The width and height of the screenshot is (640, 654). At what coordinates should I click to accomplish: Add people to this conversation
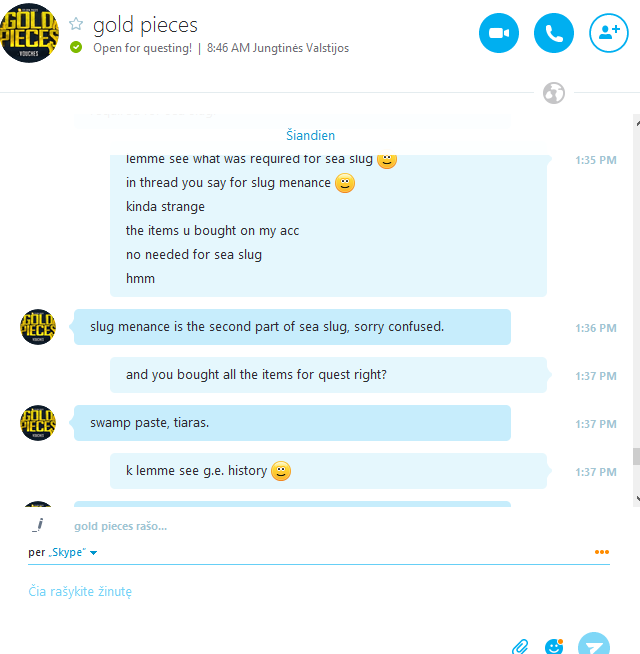pos(609,33)
